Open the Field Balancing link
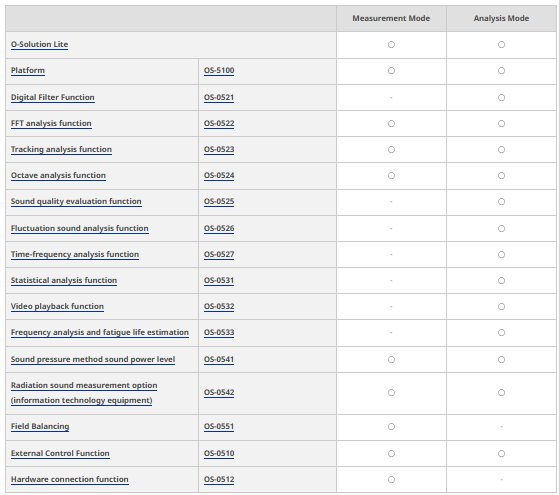Image resolution: width=559 pixels, height=495 pixels. (x=40, y=427)
